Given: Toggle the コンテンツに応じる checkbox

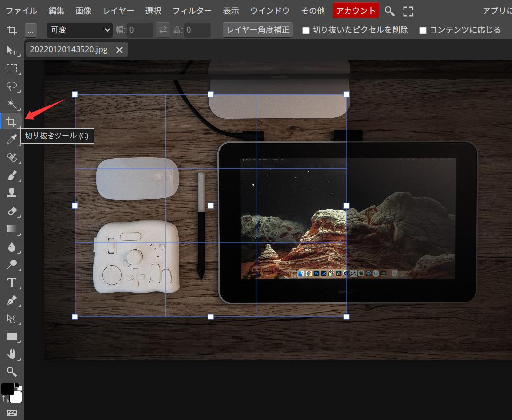Looking at the screenshot, I should point(423,30).
